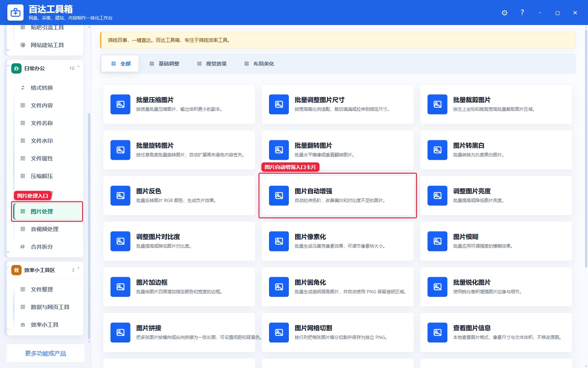The width and height of the screenshot is (588, 368).
Task: Click the 格式转换 swap arrows icon
Action: click(23, 88)
